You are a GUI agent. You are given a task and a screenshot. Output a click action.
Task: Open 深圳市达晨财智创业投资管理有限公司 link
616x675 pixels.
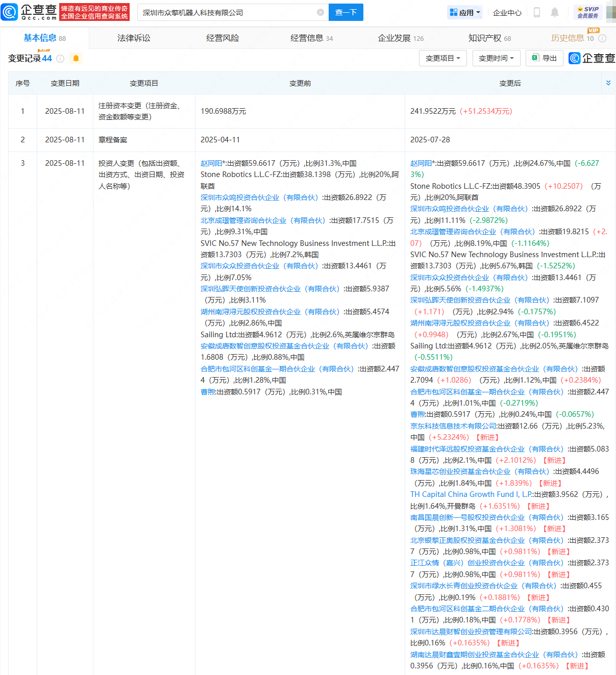click(x=471, y=632)
